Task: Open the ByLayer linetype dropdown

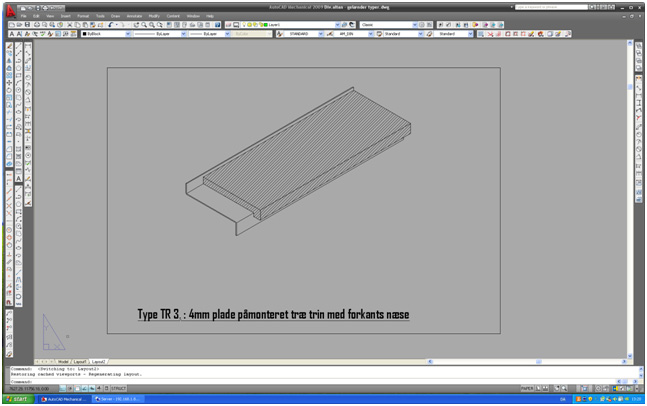Action: [x=183, y=34]
